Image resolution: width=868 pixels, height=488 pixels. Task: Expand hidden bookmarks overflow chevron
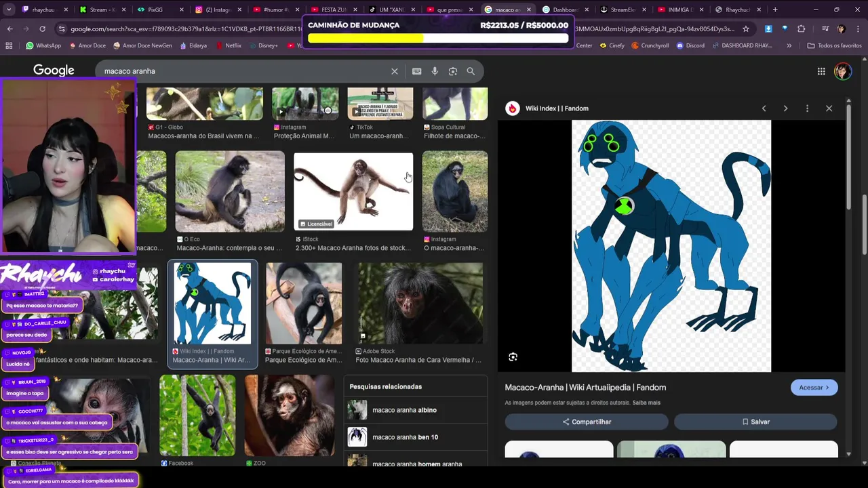coord(789,45)
